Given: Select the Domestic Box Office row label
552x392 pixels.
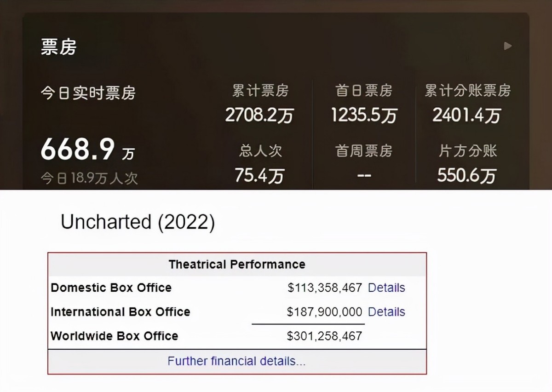Looking at the screenshot, I should click(x=111, y=288).
